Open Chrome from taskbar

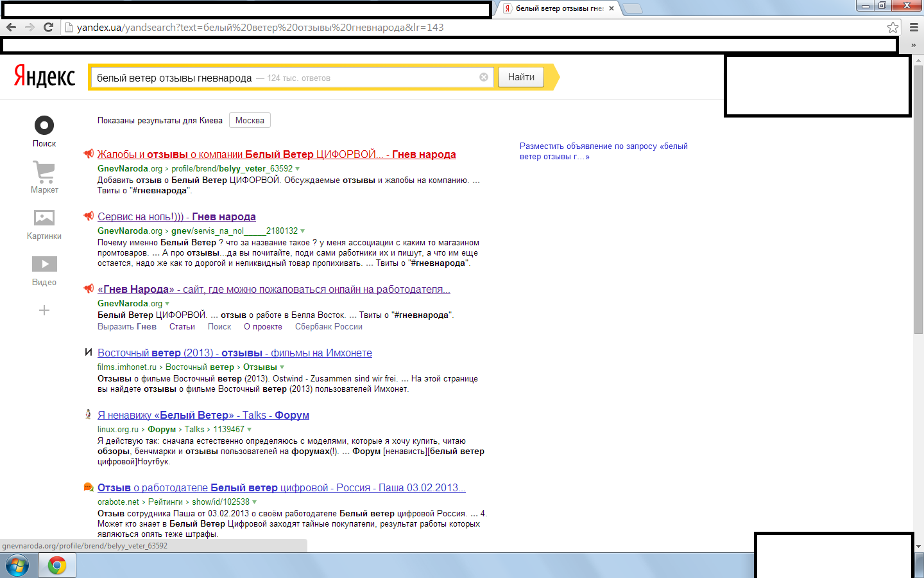[57, 566]
